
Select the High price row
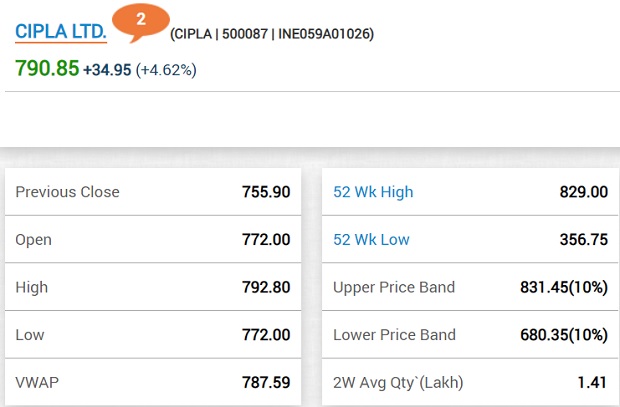(153, 287)
